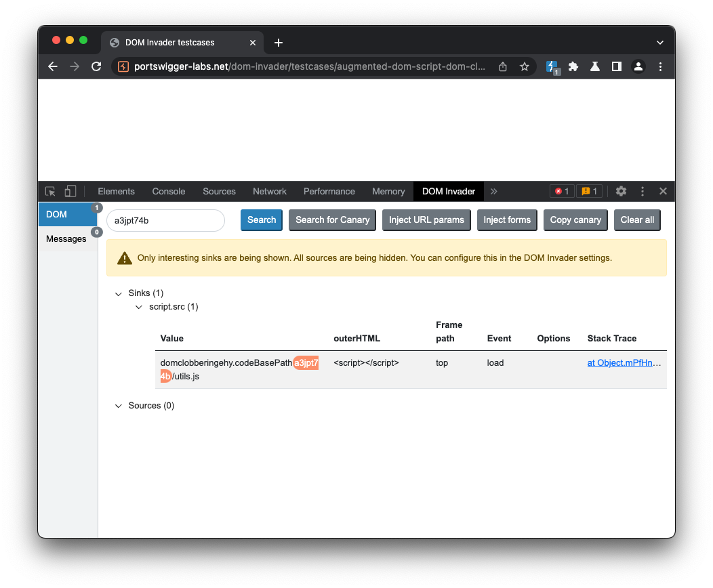Open DevTools settings gear
713x588 pixels.
click(x=621, y=191)
